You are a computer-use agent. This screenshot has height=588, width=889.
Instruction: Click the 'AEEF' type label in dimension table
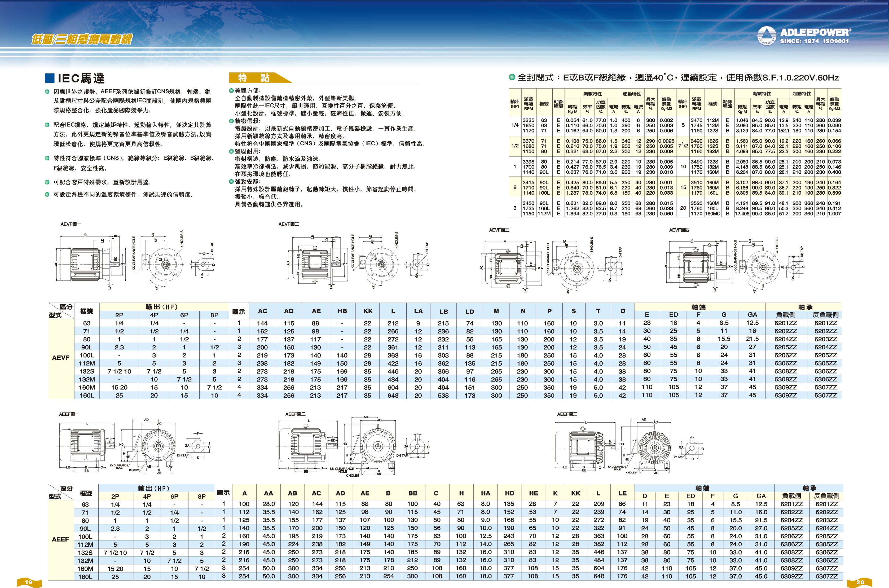pyautogui.click(x=60, y=539)
